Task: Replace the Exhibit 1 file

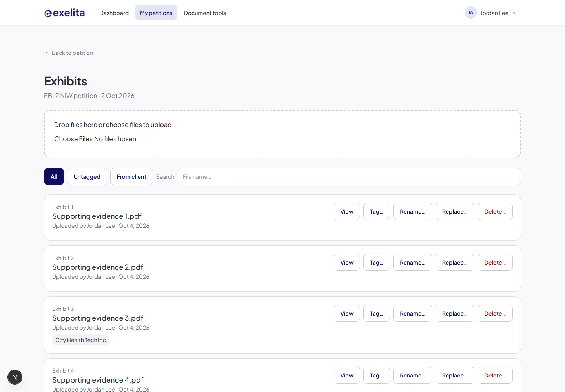Action: 455,211
